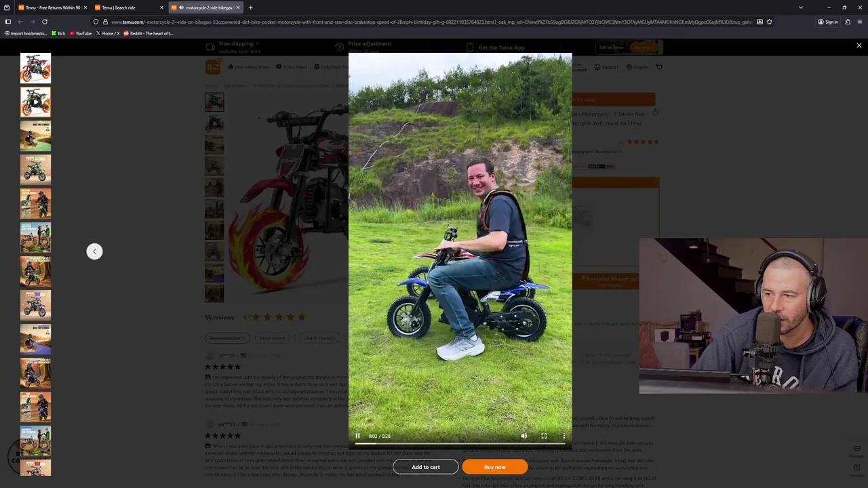Screen dimensions: 868x488
Task: Open the Reddit bookmark
Action: 149,33
